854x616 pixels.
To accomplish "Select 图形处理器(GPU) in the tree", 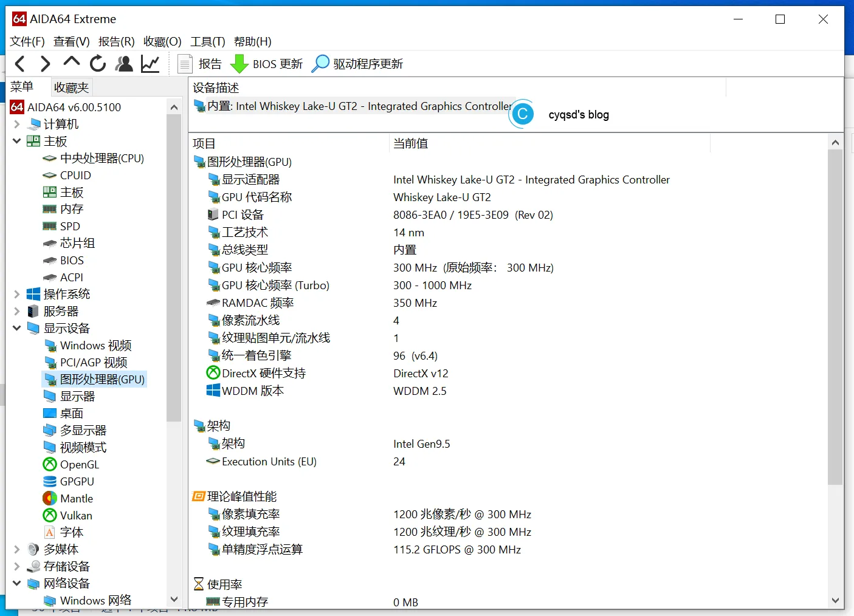I will coord(95,379).
